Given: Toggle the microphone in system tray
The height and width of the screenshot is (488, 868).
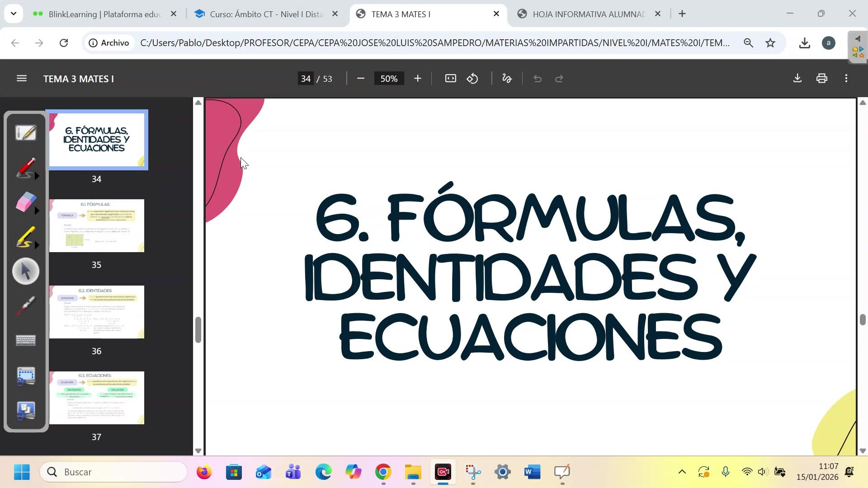Looking at the screenshot, I should click(x=725, y=472).
